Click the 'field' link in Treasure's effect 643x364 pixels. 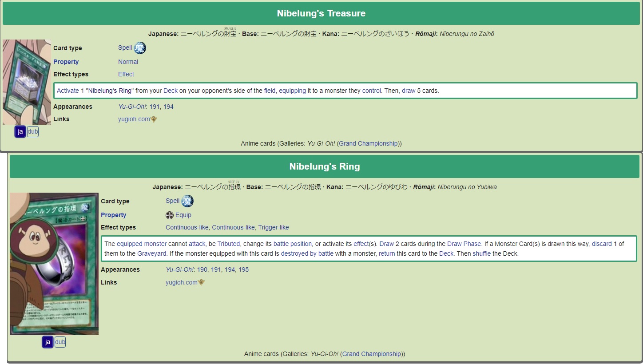(270, 91)
